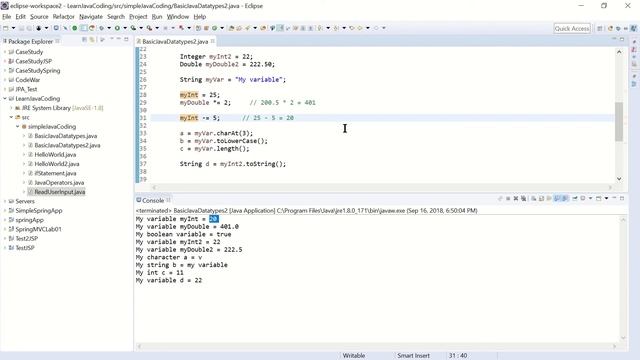This screenshot has width=640, height=360.
Task: Open the Source menu
Action: point(39,17)
